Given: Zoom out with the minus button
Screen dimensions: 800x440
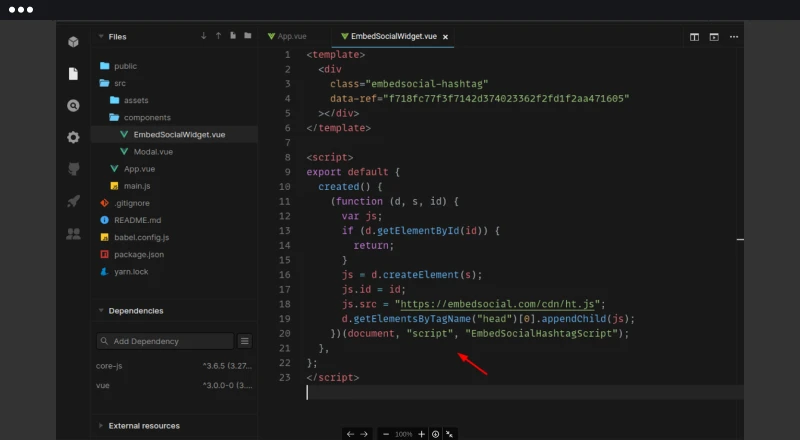Looking at the screenshot, I should pos(386,434).
